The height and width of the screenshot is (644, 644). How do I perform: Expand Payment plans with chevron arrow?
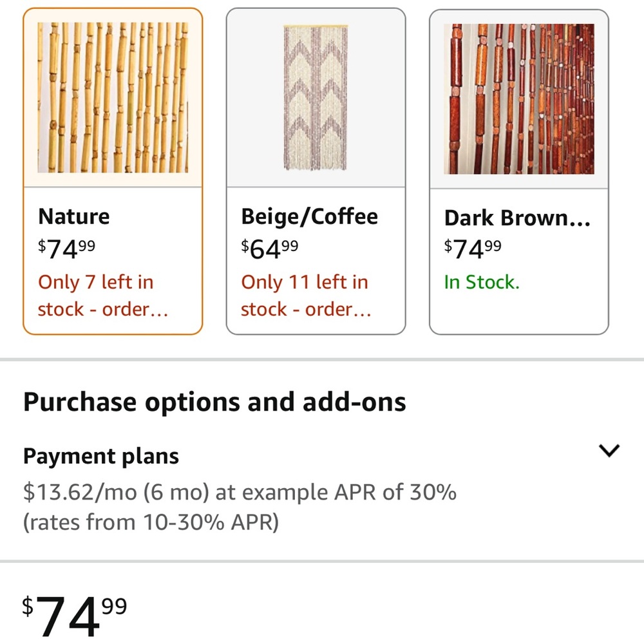point(609,450)
